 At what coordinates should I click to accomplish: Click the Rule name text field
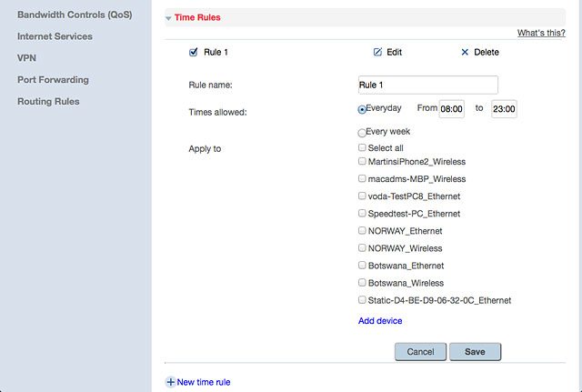(x=428, y=85)
